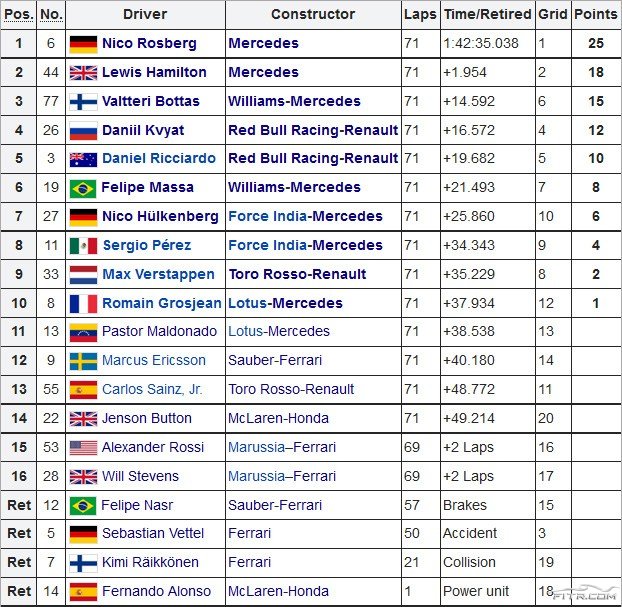Click the Toro Rosso-Renault link for Verstappen
The height and width of the screenshot is (607, 622).
(x=297, y=275)
